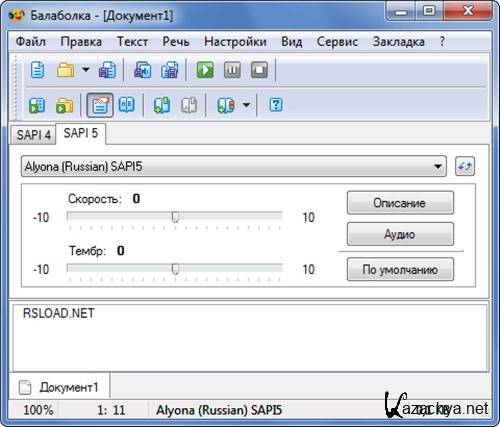
Task: Click Alyona (Russian) SAPI5 in status bar
Action: click(x=219, y=410)
